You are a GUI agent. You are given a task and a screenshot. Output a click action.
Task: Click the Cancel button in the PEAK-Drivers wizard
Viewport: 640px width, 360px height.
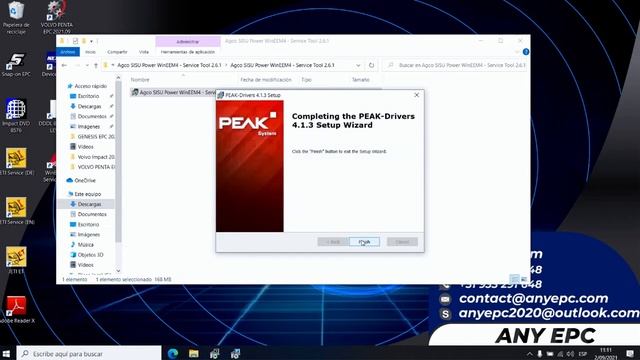pyautogui.click(x=402, y=242)
